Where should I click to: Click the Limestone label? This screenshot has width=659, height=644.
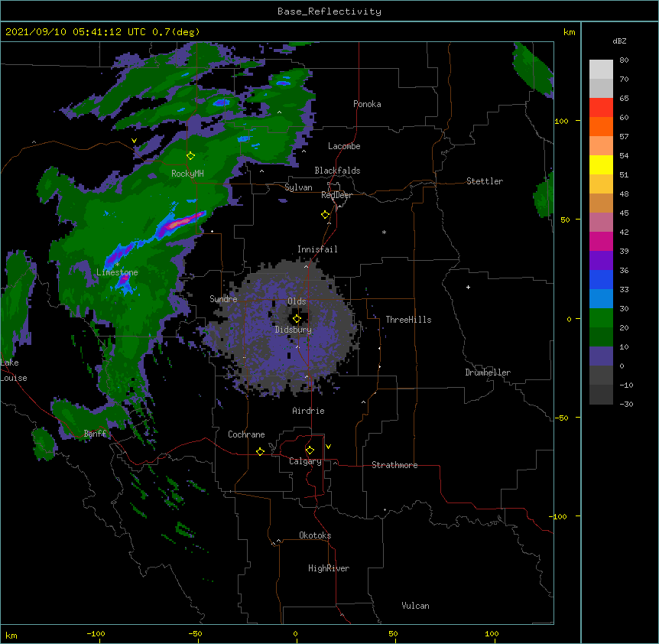[117, 272]
